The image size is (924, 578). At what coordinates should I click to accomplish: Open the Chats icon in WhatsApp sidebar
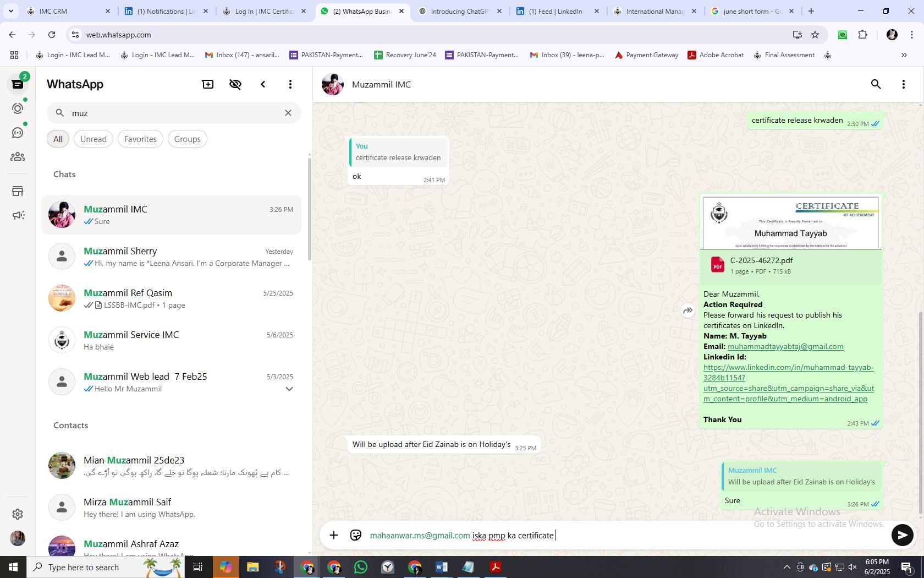[x=18, y=84]
